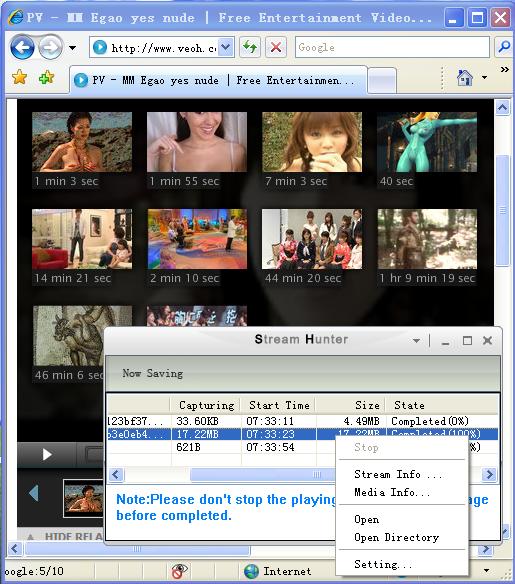Click the browser horizontal scroll-left arrow
Image resolution: width=515 pixels, height=584 pixels.
point(15,549)
